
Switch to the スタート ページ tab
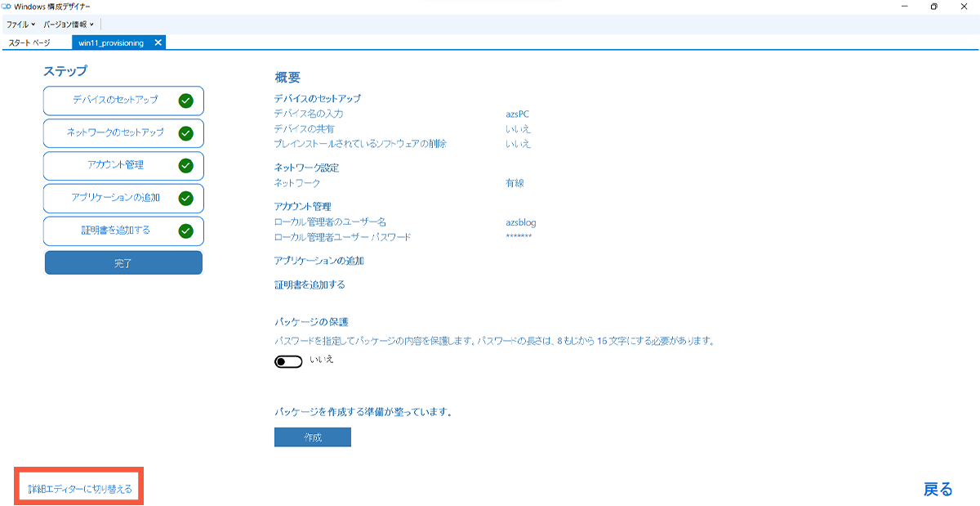[x=31, y=42]
